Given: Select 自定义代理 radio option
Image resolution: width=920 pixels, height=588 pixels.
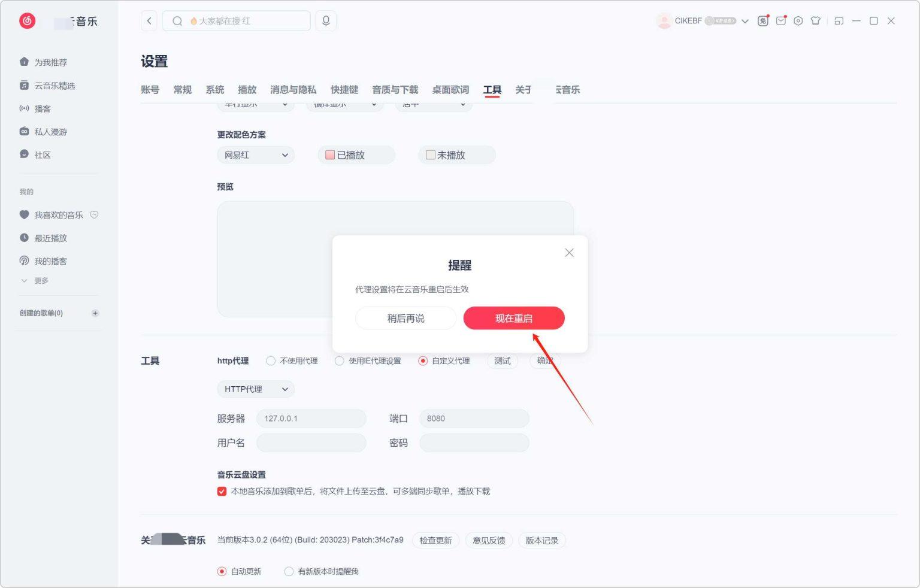Looking at the screenshot, I should [423, 361].
